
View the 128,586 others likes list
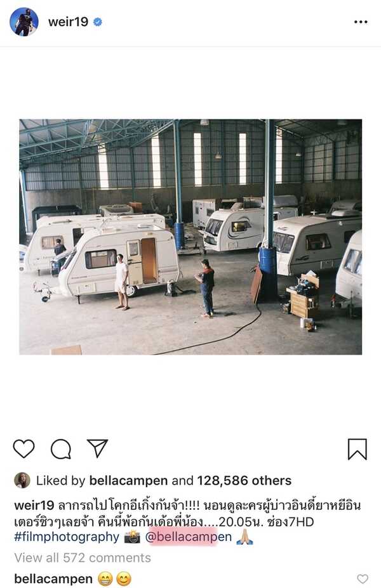[x=244, y=481]
